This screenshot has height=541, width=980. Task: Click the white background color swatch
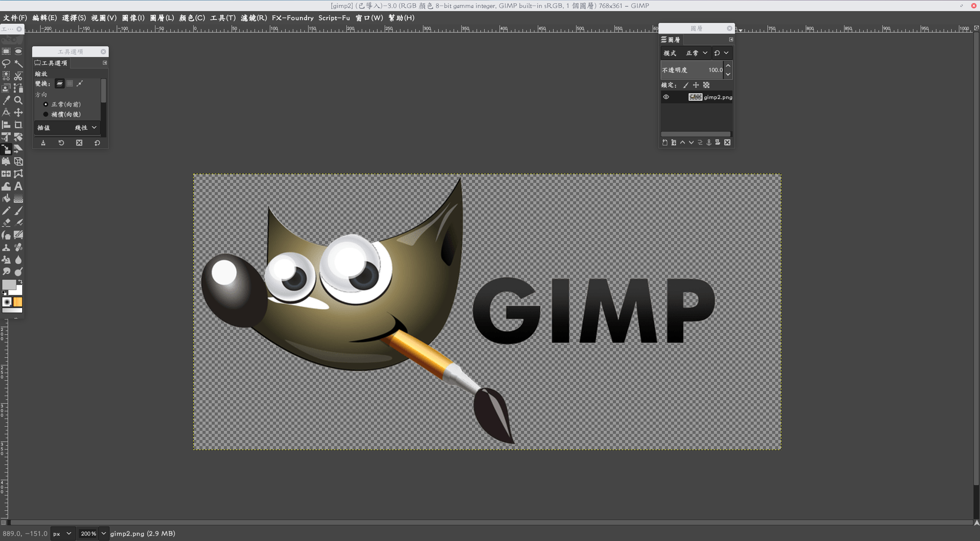[18, 291]
